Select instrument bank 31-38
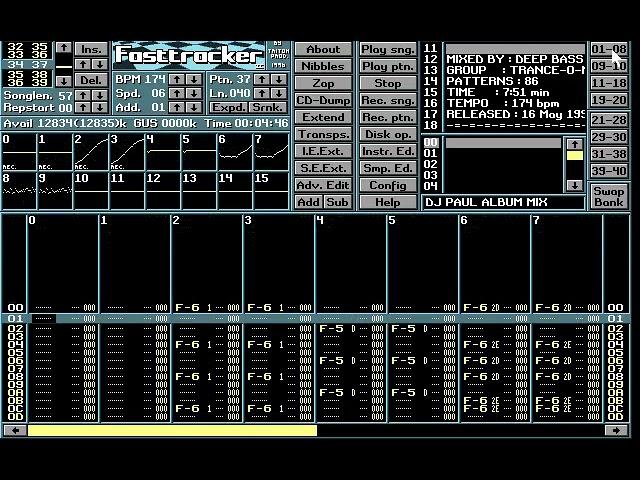 pos(609,154)
